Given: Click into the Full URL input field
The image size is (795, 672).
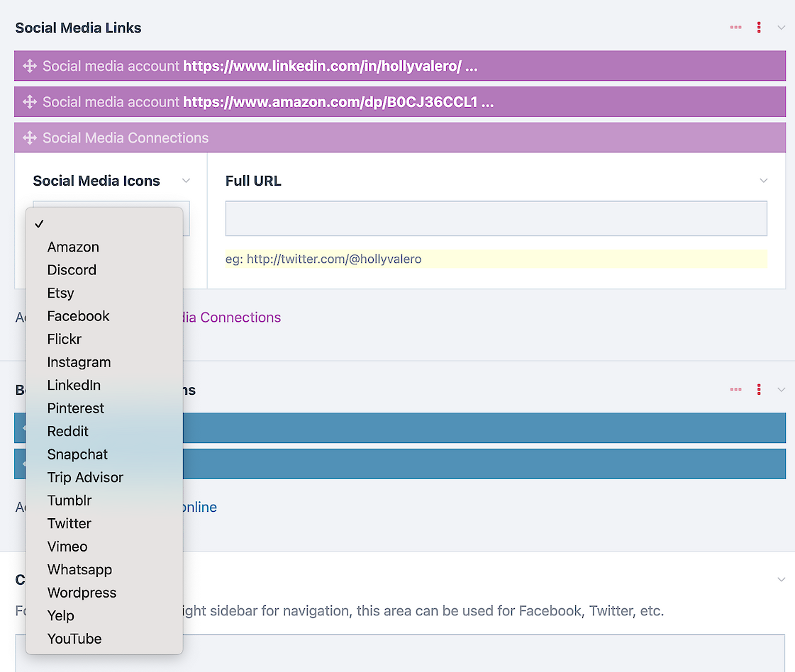Looking at the screenshot, I should click(496, 218).
